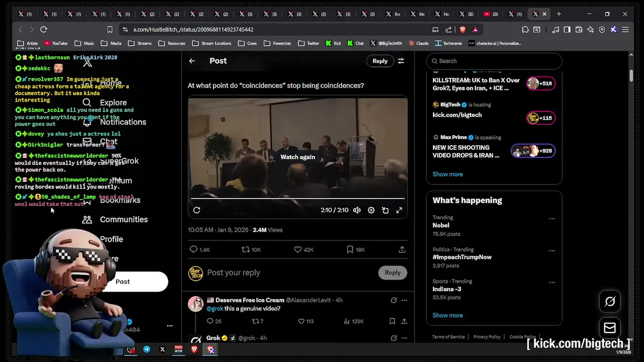Click the X search input field

pyautogui.click(x=494, y=61)
